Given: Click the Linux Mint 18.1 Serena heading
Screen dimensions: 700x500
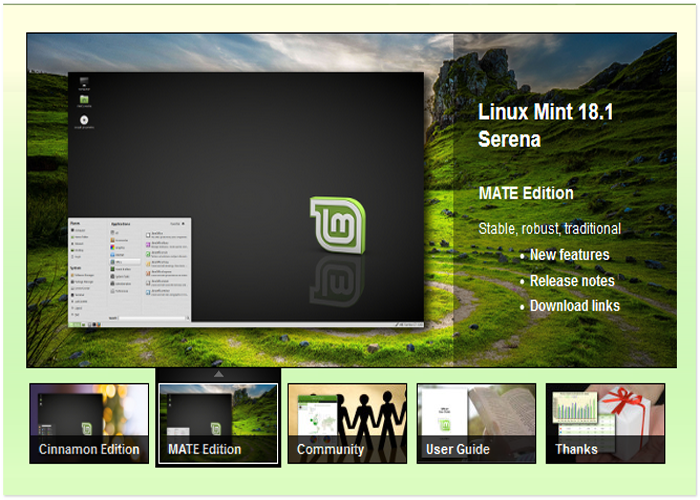Looking at the screenshot, I should [x=546, y=125].
